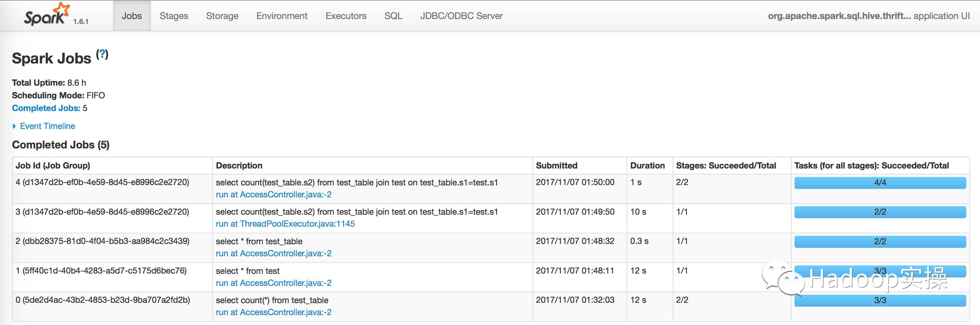Click job 3's join query description text
This screenshot has width=980, height=325.
pyautogui.click(x=357, y=212)
